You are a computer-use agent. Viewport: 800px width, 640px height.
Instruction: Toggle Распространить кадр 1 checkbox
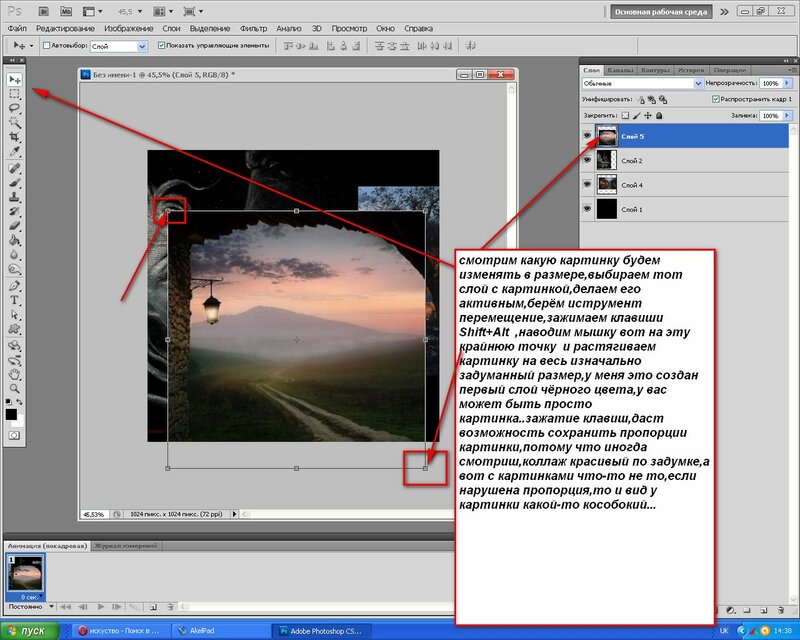tap(715, 99)
